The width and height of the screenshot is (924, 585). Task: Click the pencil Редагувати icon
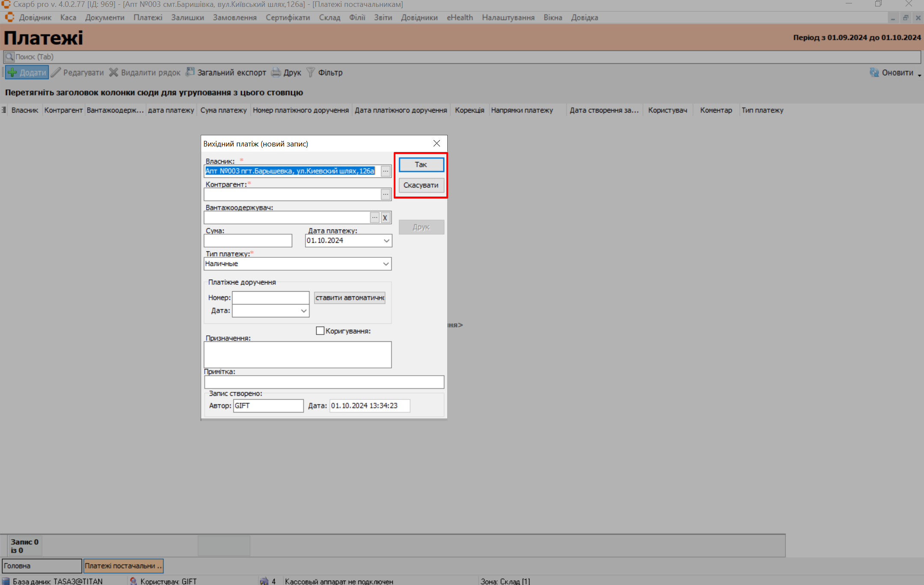56,72
